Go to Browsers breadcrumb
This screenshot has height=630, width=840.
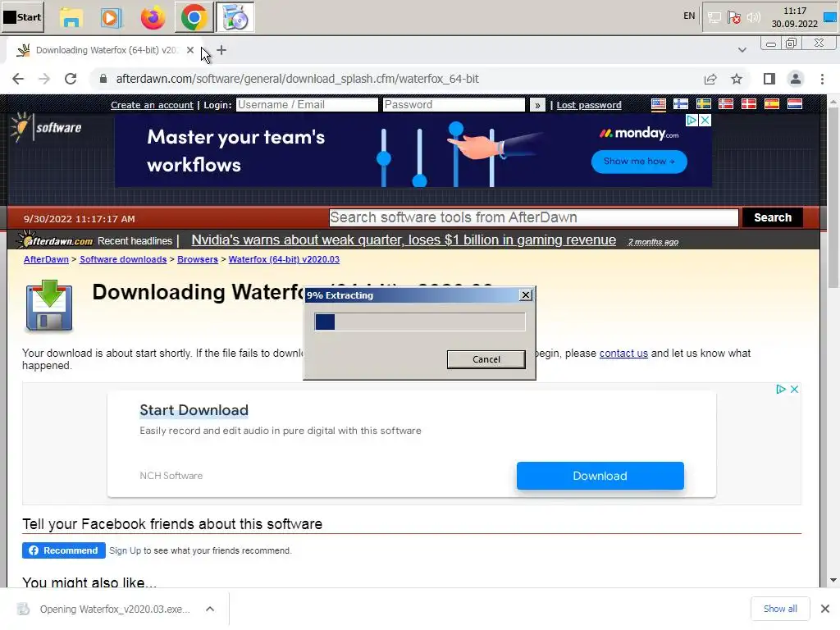(x=197, y=259)
